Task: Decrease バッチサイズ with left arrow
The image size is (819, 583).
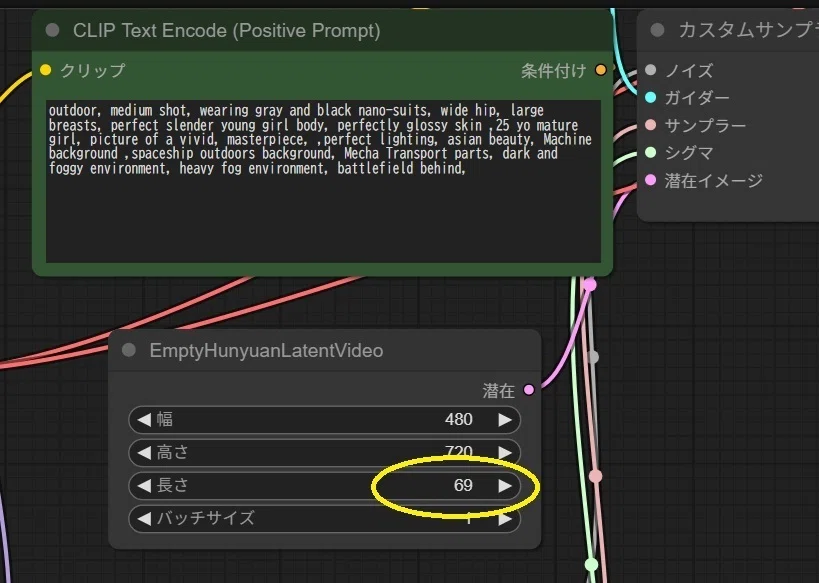Action: tap(144, 518)
